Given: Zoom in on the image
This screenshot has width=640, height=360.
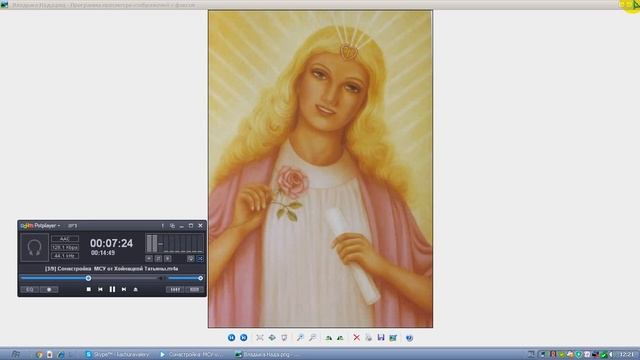Looking at the screenshot, I should point(300,338).
